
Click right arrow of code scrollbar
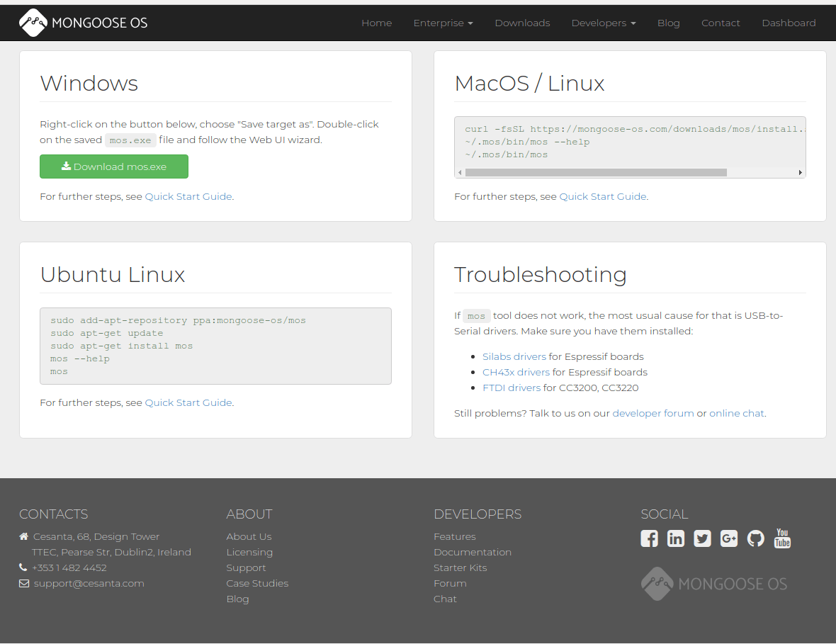801,172
